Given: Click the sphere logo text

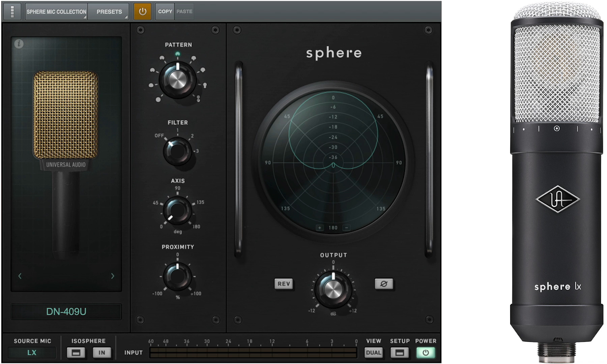Looking at the screenshot, I should [x=334, y=53].
